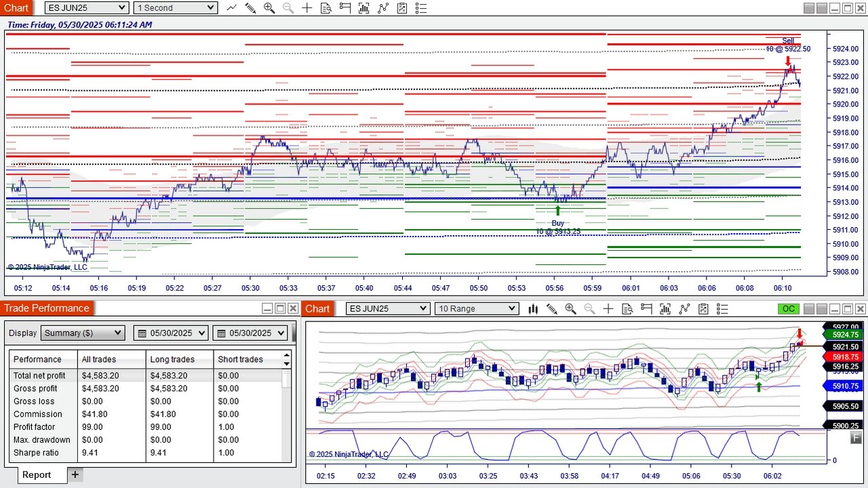
Task: Open drawing tools in the 10 Range chart
Action: pyautogui.click(x=551, y=308)
